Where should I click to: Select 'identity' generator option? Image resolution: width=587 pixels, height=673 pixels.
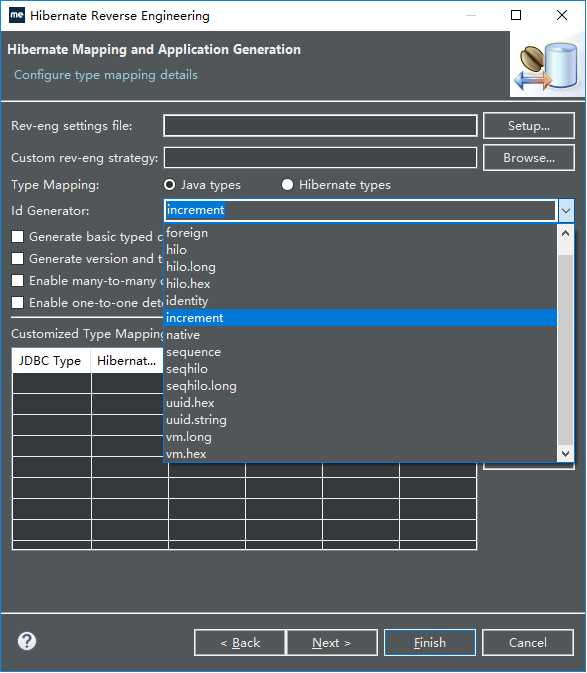tap(360, 301)
